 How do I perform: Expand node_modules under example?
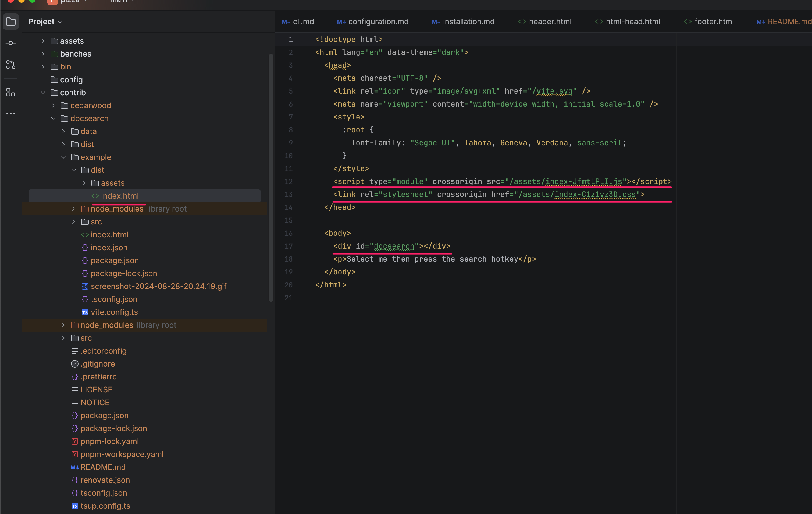pyautogui.click(x=73, y=209)
